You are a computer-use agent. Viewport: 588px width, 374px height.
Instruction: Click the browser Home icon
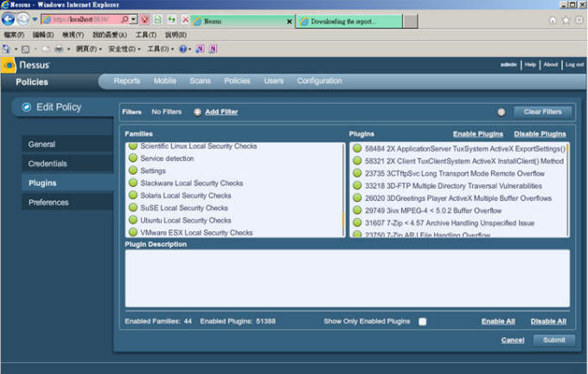pos(553,20)
